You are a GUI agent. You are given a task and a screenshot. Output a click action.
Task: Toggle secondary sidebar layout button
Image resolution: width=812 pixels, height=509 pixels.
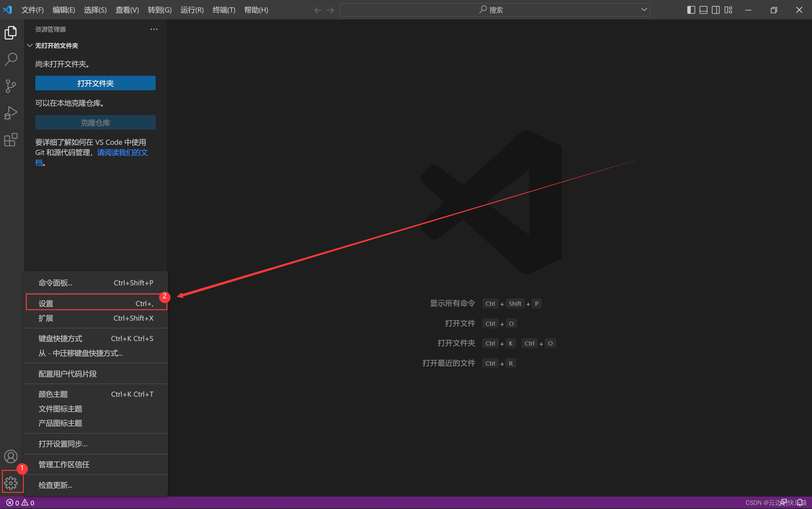tap(716, 10)
